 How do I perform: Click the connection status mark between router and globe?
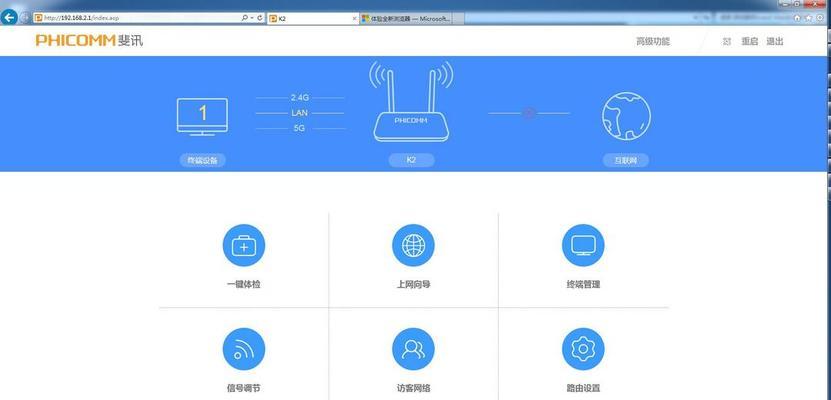point(528,113)
